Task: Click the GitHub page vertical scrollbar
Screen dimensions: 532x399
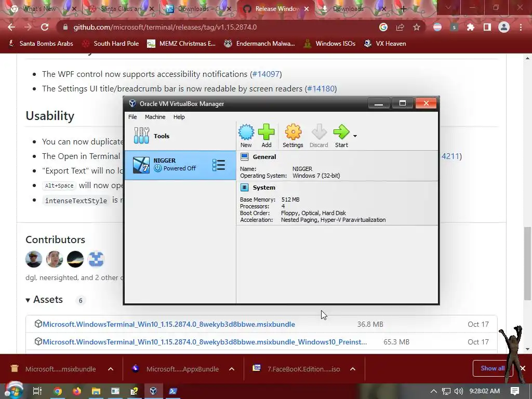Action: click(x=527, y=263)
